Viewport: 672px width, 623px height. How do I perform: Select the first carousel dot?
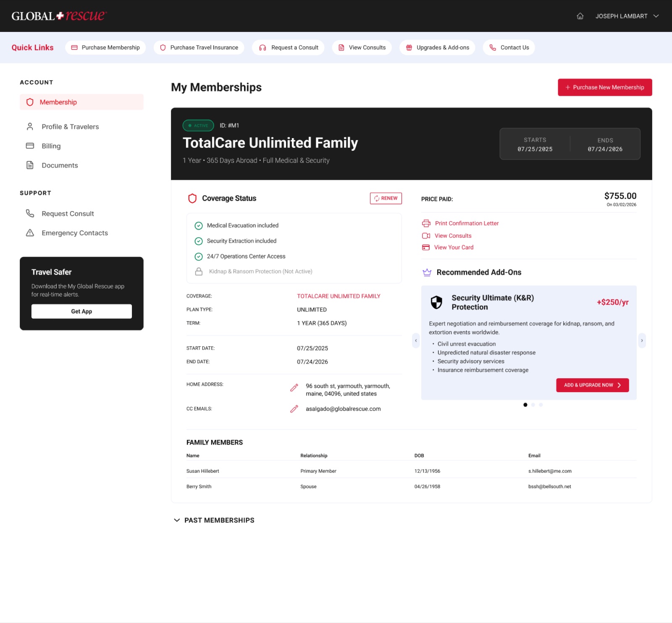pos(525,405)
